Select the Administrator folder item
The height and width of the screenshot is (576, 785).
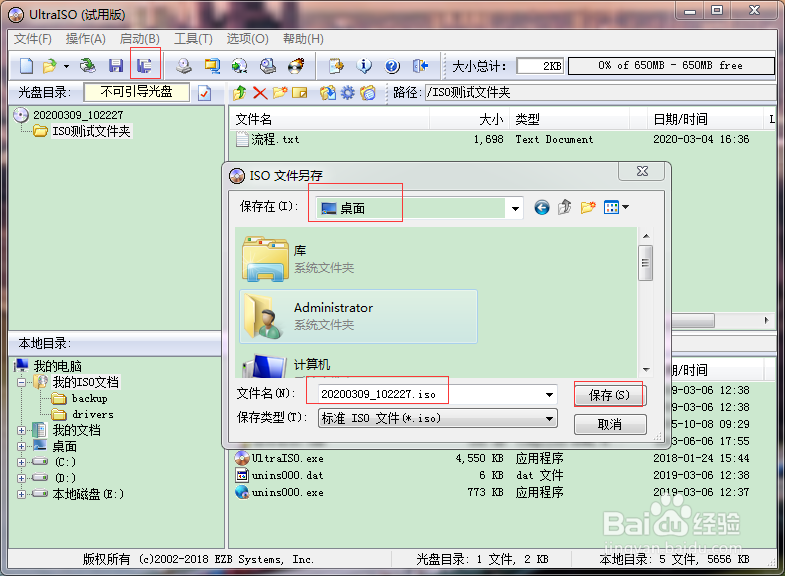358,316
